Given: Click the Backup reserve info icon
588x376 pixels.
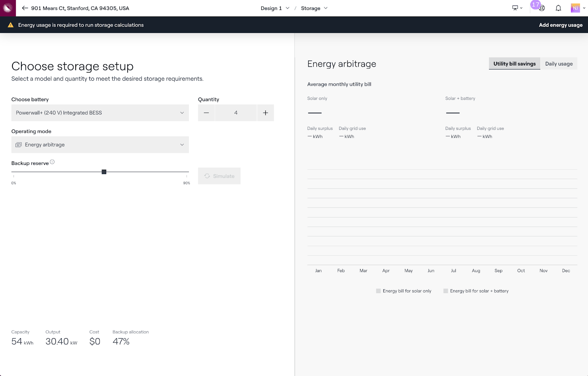Looking at the screenshot, I should coord(52,162).
